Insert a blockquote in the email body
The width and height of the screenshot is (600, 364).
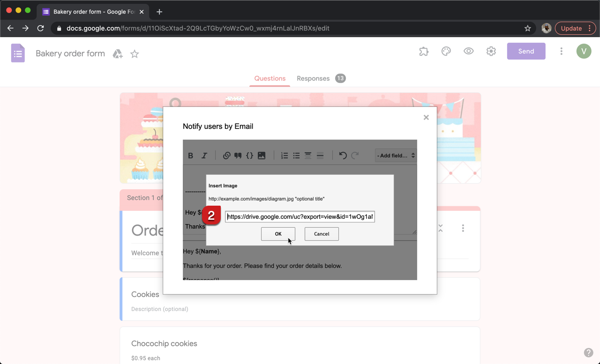(x=238, y=155)
